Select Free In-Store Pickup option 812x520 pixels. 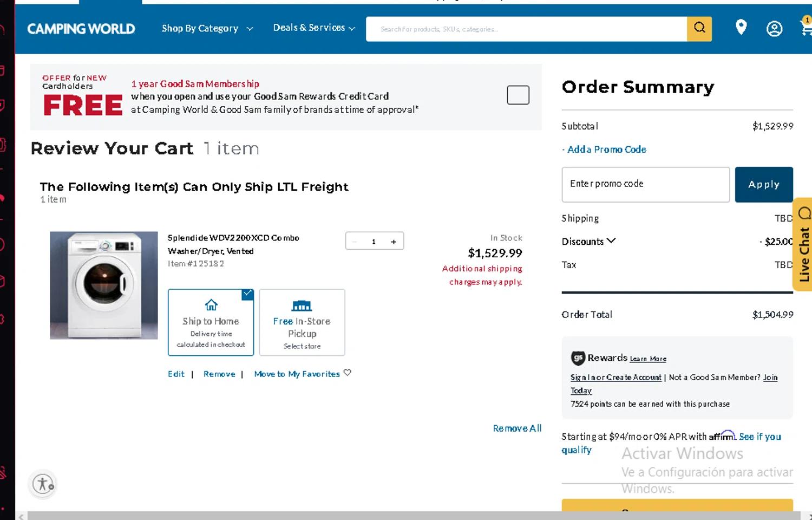[x=302, y=322]
